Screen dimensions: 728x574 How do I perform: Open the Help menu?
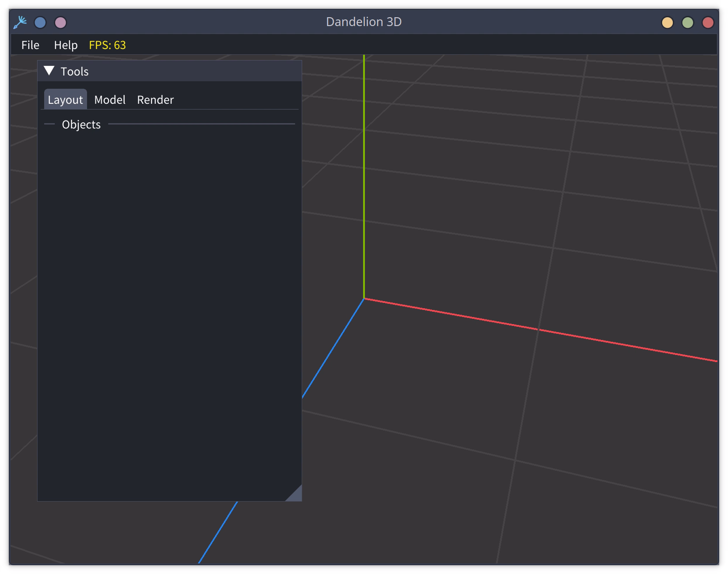(66, 45)
